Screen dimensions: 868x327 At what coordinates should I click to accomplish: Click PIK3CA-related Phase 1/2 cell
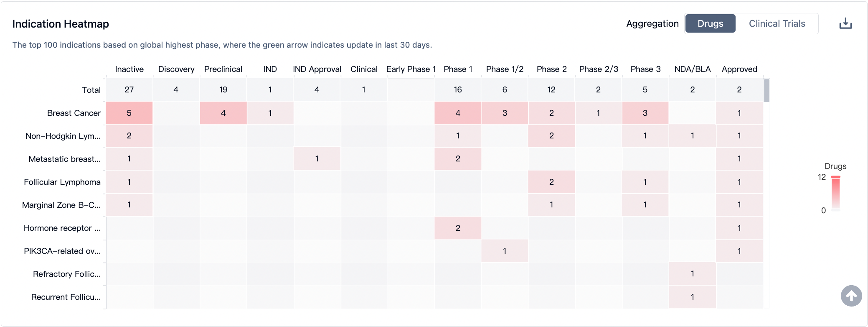click(505, 251)
